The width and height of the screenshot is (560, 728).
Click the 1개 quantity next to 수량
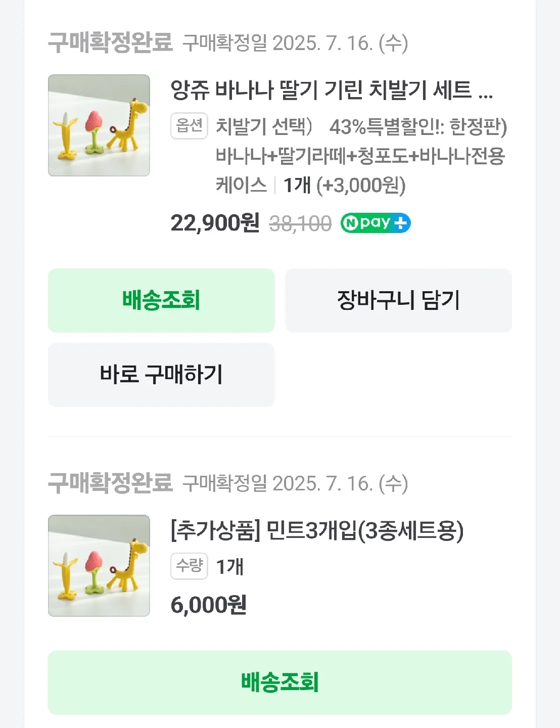click(x=230, y=567)
